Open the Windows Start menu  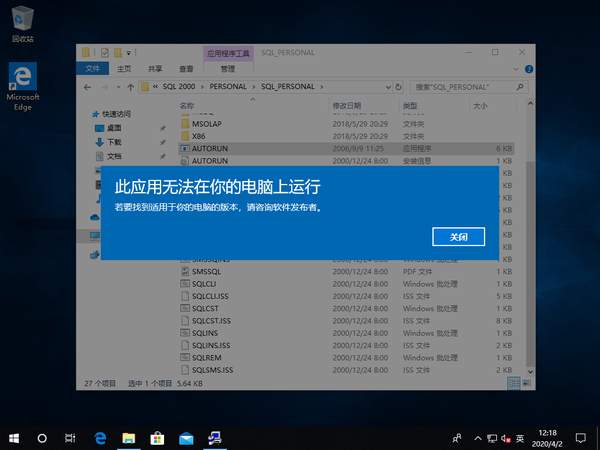click(14, 438)
